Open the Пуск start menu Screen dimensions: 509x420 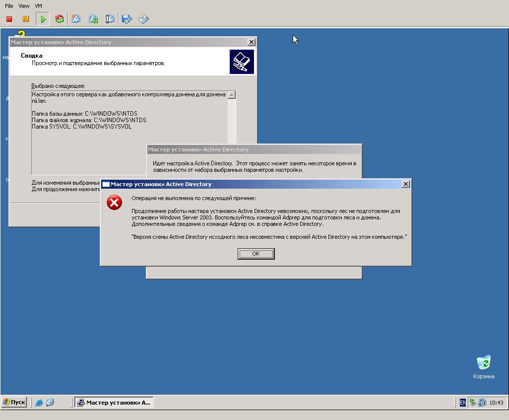14,402
